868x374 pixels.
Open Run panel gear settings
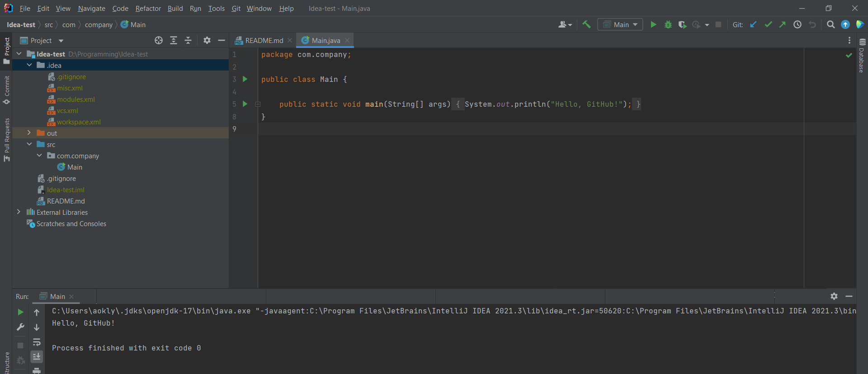pyautogui.click(x=834, y=296)
